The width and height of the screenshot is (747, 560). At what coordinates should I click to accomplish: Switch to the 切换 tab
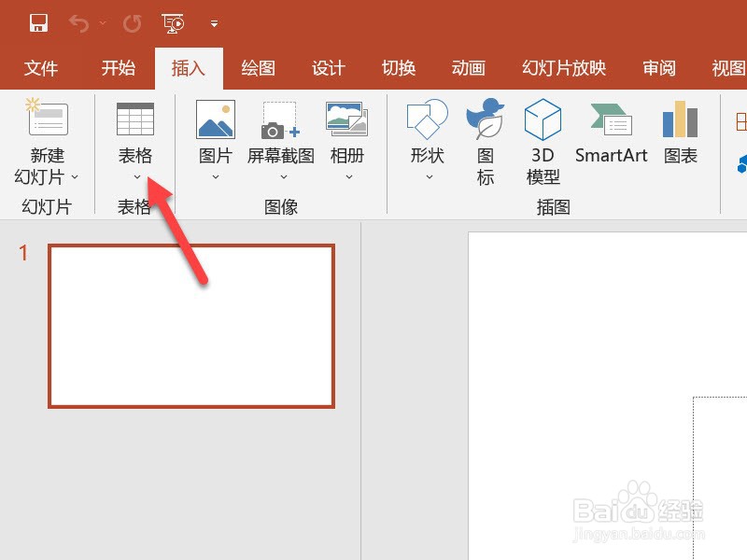(x=399, y=68)
